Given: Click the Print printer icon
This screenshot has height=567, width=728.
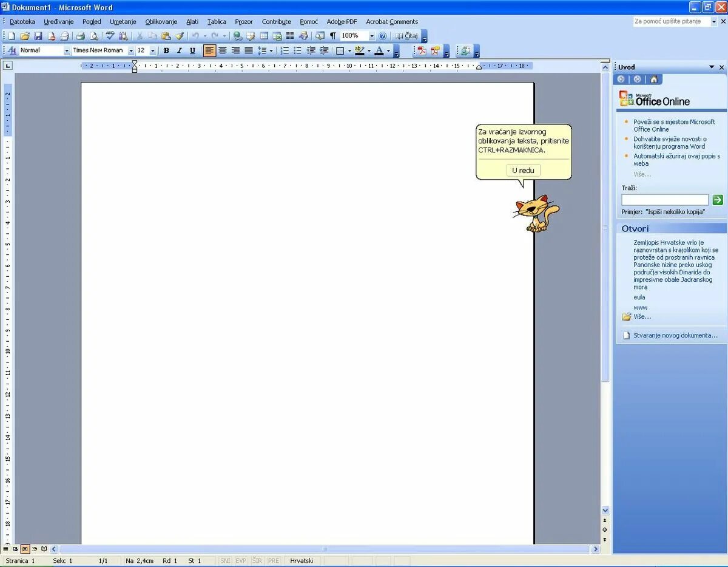Looking at the screenshot, I should tap(81, 36).
